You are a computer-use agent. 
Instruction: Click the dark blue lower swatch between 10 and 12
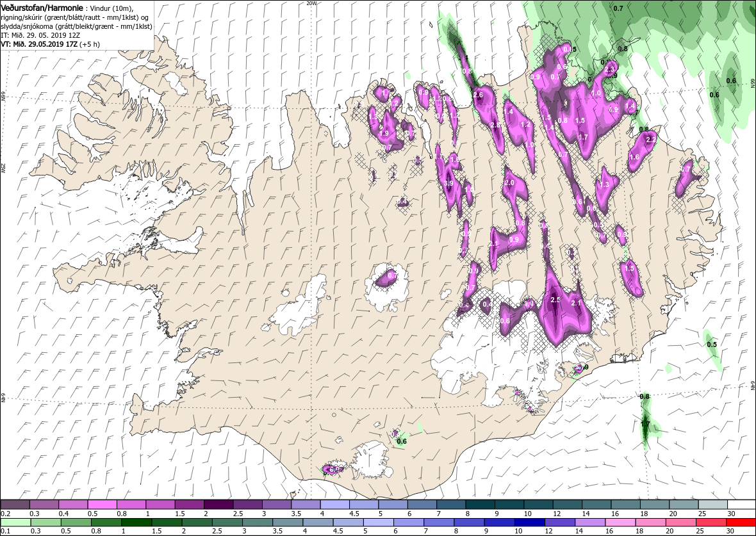pos(529,523)
